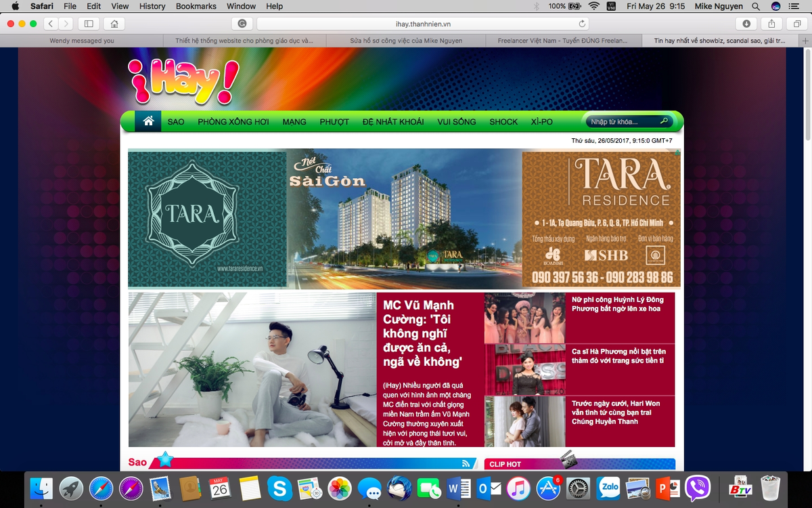Open Photos app from the Dock
Screen dimensions: 812x508
click(339, 488)
